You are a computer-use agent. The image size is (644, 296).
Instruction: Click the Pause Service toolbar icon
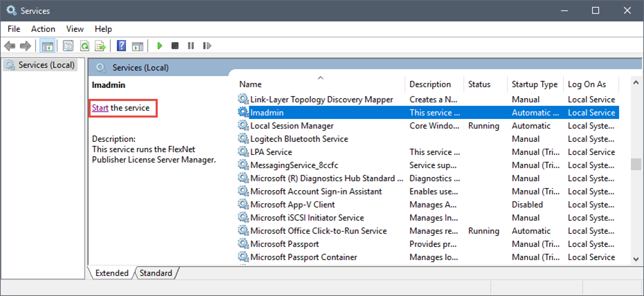pos(191,46)
